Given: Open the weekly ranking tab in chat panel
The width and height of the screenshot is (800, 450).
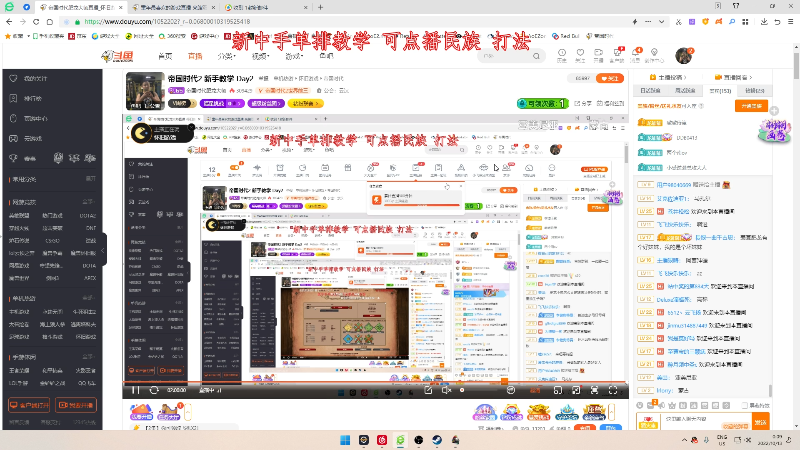Looking at the screenshot, I should pyautogui.click(x=685, y=90).
